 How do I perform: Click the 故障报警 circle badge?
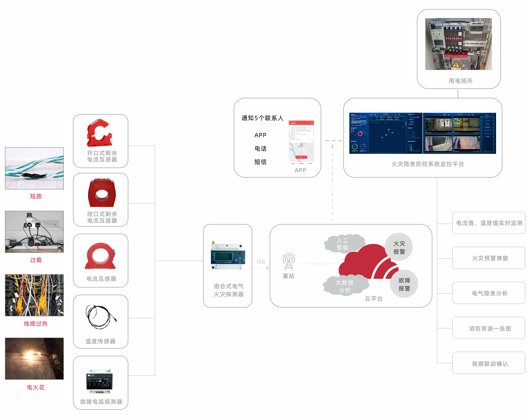coord(404,284)
